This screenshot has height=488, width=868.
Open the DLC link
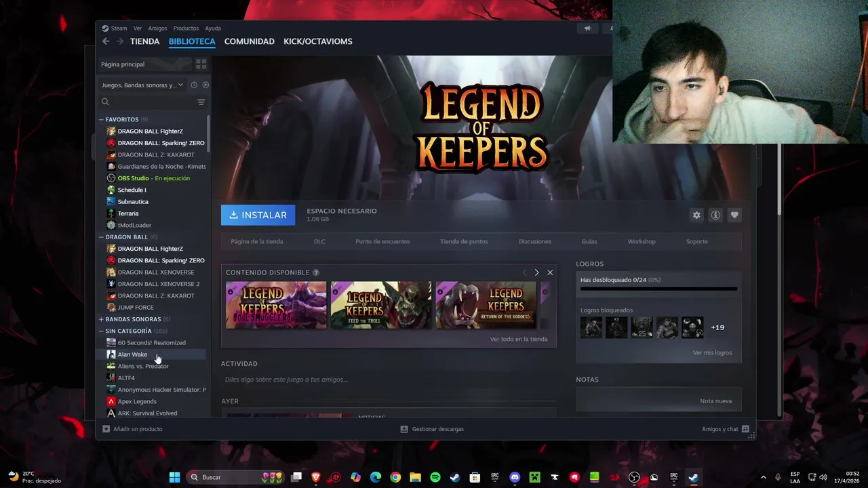pyautogui.click(x=319, y=241)
